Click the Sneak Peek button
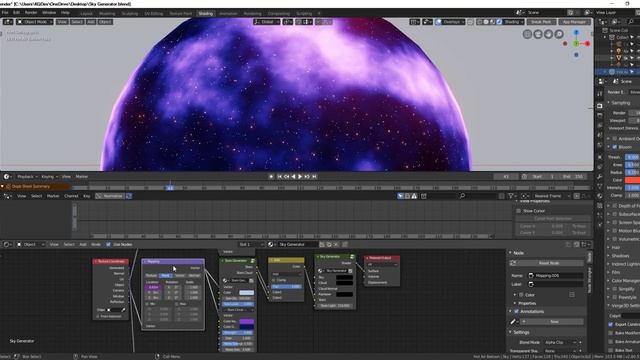The width and height of the screenshot is (640, 360). point(541,22)
